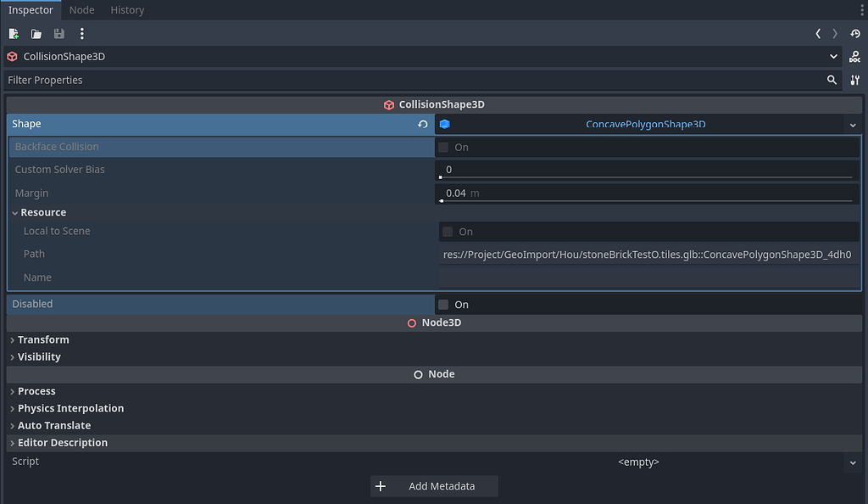The width and height of the screenshot is (868, 504).
Task: Click the revert arrow on the Shape property
Action: (x=422, y=124)
